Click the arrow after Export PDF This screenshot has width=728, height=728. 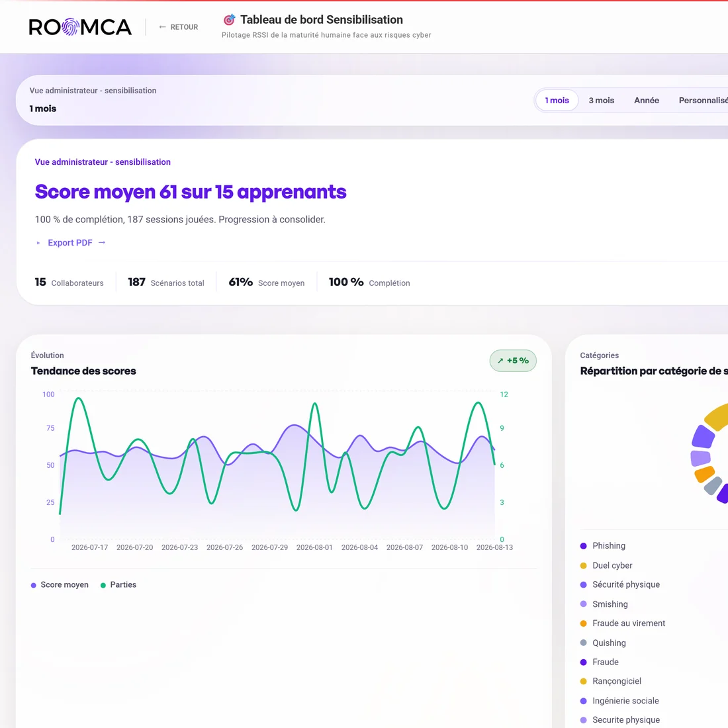pos(102,242)
